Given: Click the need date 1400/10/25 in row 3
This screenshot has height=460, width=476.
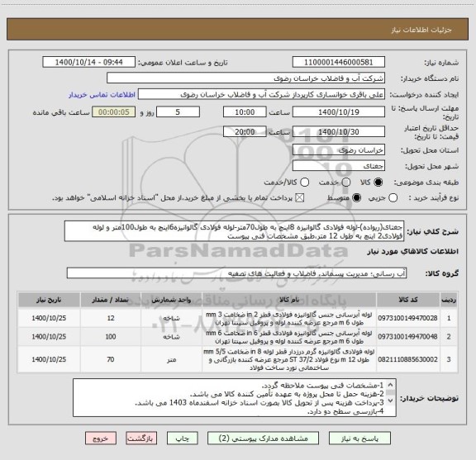Looking at the screenshot, I should (49, 359).
